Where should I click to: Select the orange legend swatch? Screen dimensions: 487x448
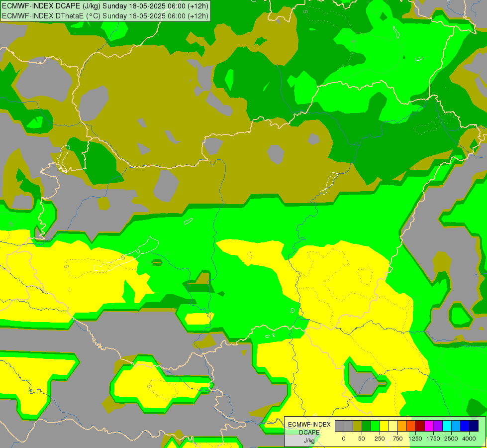402,426
